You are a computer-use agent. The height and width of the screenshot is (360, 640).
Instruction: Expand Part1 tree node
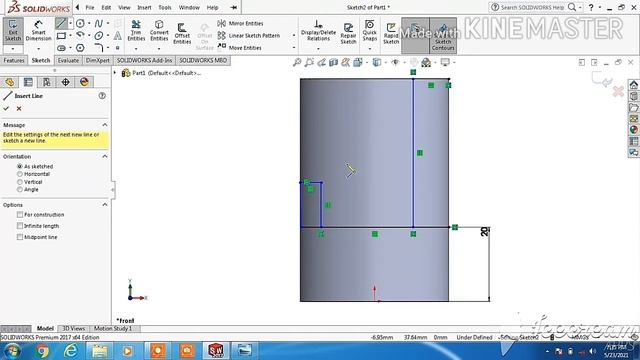[115, 73]
